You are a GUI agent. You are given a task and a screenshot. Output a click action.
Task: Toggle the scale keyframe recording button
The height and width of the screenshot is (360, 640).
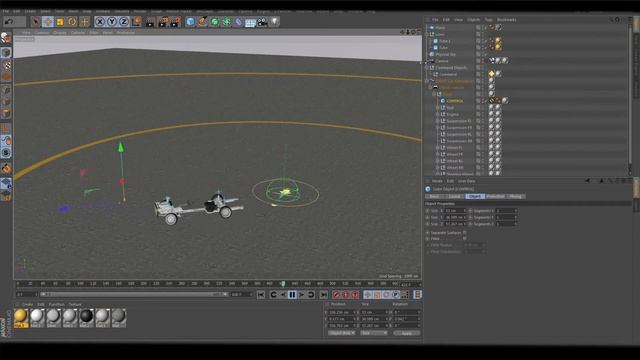[377, 295]
